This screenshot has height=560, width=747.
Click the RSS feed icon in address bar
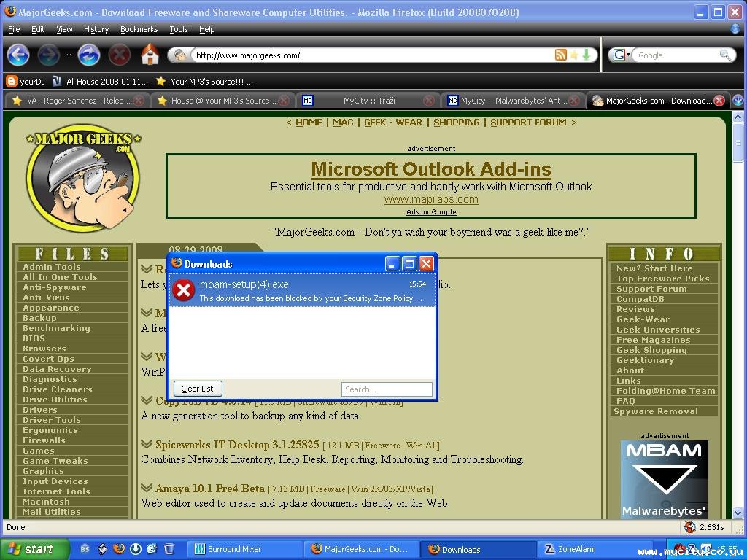click(561, 55)
